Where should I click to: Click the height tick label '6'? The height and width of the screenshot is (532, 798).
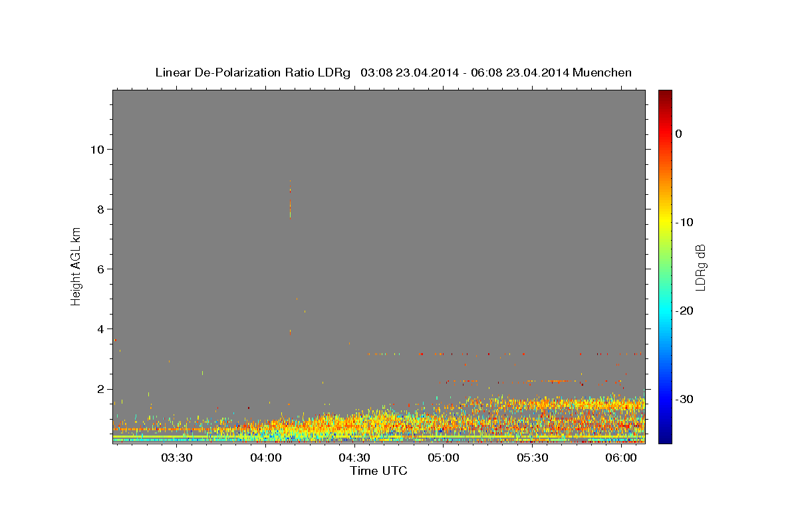[x=101, y=269]
